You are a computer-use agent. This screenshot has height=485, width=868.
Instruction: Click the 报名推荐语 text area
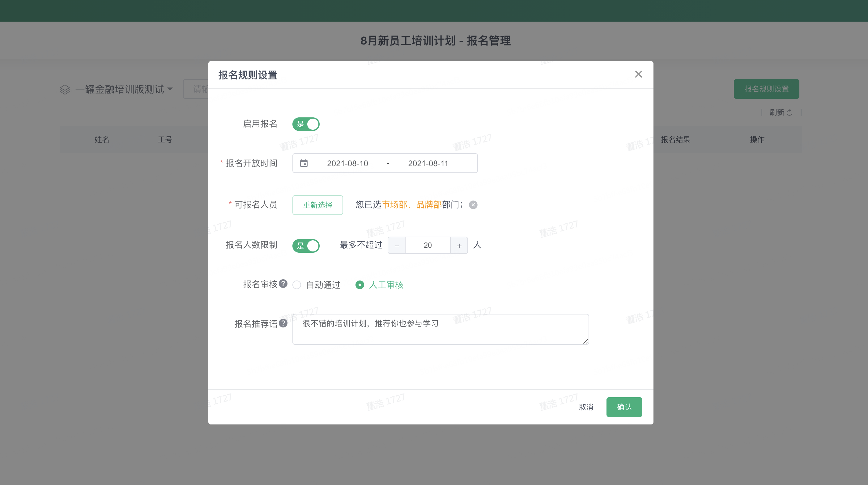coord(440,329)
